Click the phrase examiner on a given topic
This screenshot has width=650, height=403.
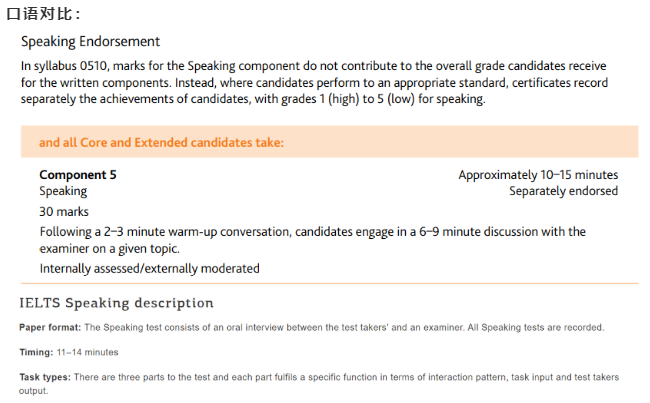(x=109, y=249)
